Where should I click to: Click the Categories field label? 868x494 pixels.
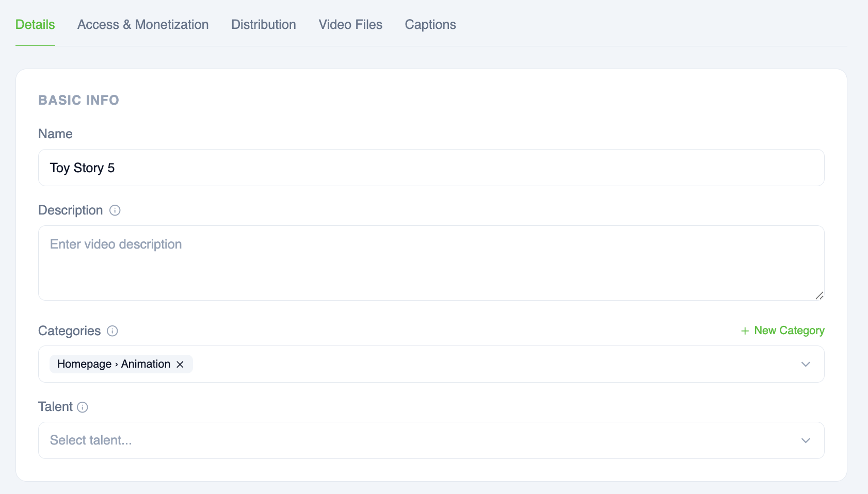click(x=70, y=331)
